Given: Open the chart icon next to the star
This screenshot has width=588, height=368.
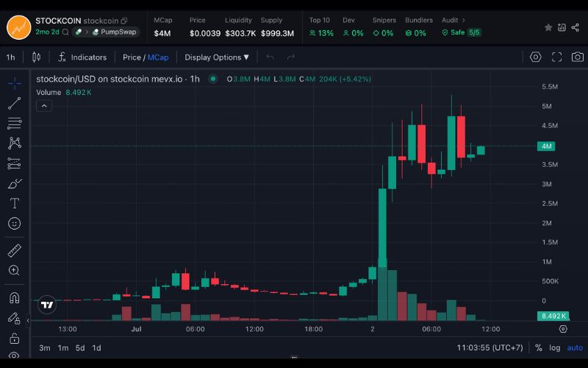Looking at the screenshot, I should [562, 27].
